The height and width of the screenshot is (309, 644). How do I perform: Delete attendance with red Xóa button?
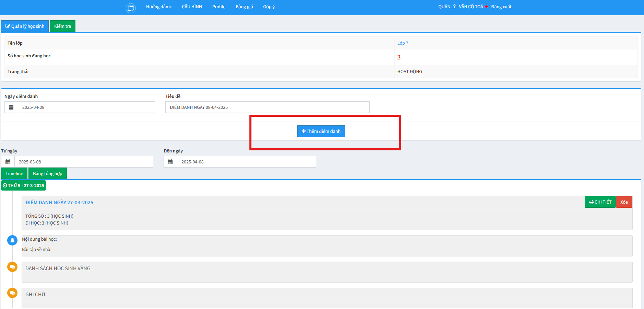point(624,202)
